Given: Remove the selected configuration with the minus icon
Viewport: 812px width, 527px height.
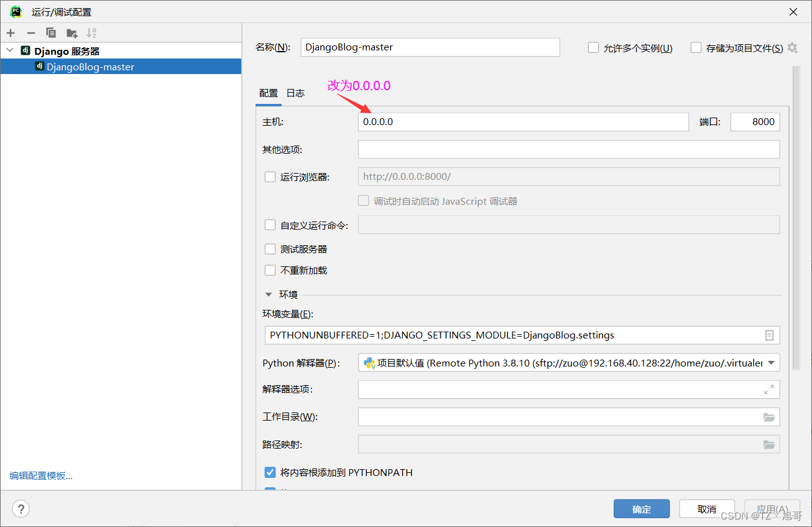Looking at the screenshot, I should (x=30, y=32).
